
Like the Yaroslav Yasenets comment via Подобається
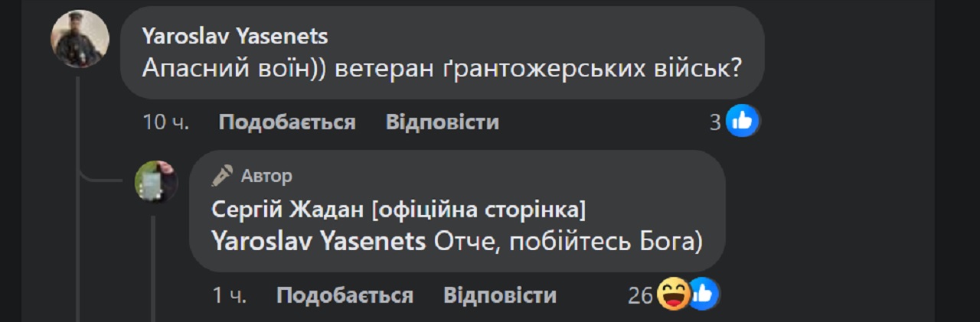coord(287,122)
